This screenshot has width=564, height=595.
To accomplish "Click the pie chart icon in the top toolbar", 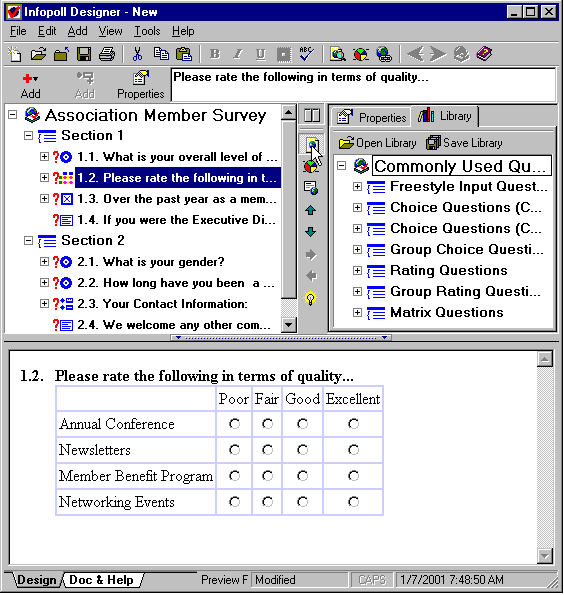I will [360, 54].
